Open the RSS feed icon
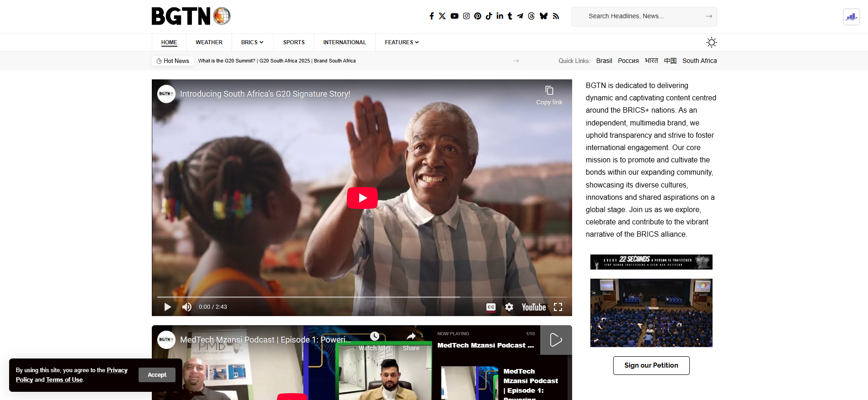 (556, 16)
